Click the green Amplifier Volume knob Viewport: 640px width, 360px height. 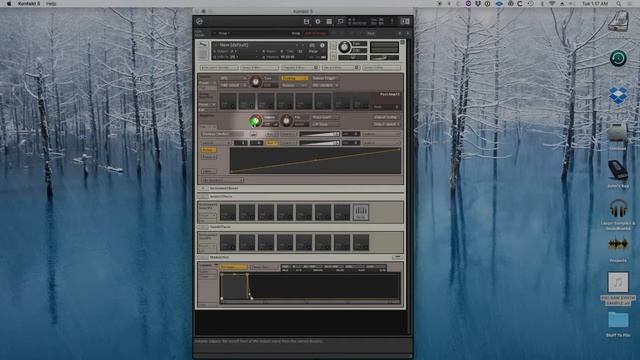pos(256,121)
